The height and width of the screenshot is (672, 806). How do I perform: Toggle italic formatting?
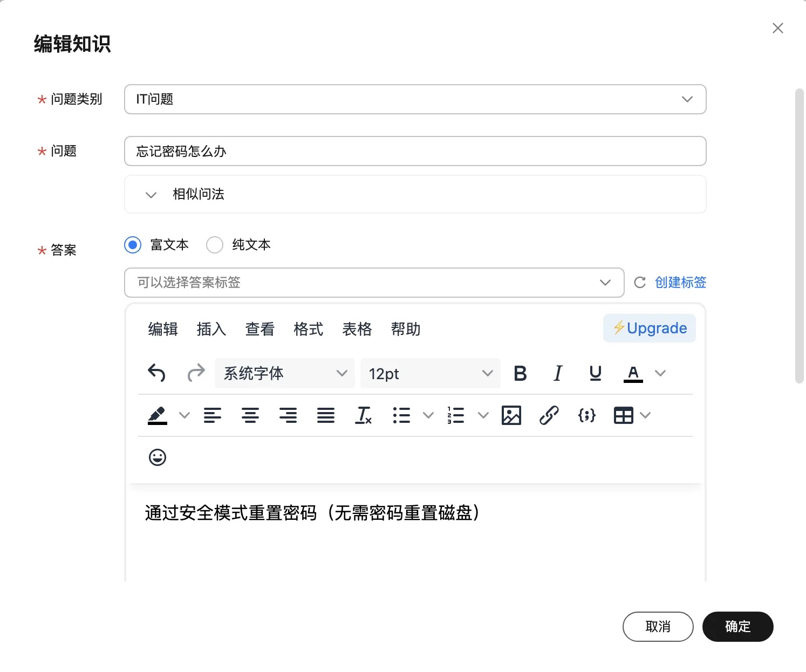(558, 373)
